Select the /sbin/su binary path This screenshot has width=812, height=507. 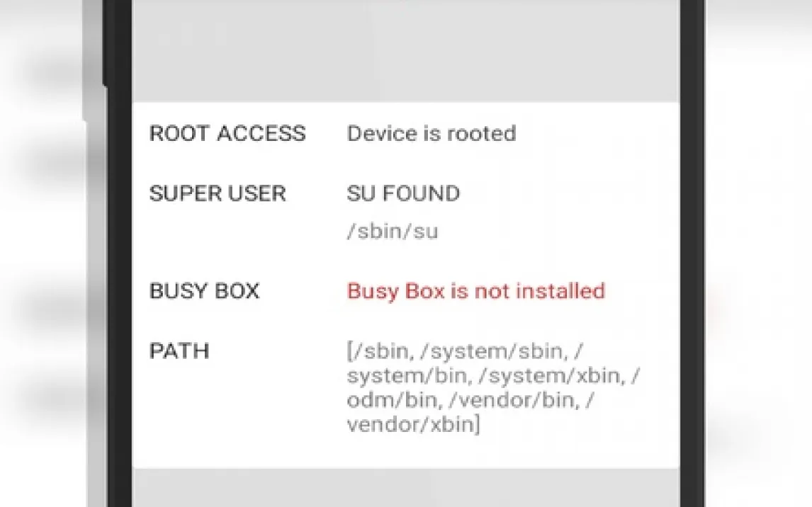[x=392, y=232]
